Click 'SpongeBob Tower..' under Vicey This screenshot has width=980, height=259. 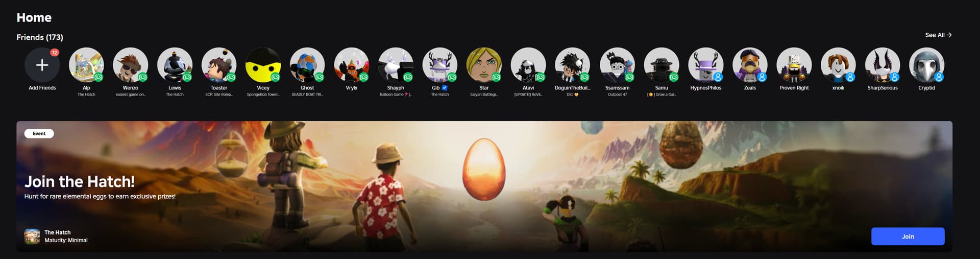click(263, 95)
